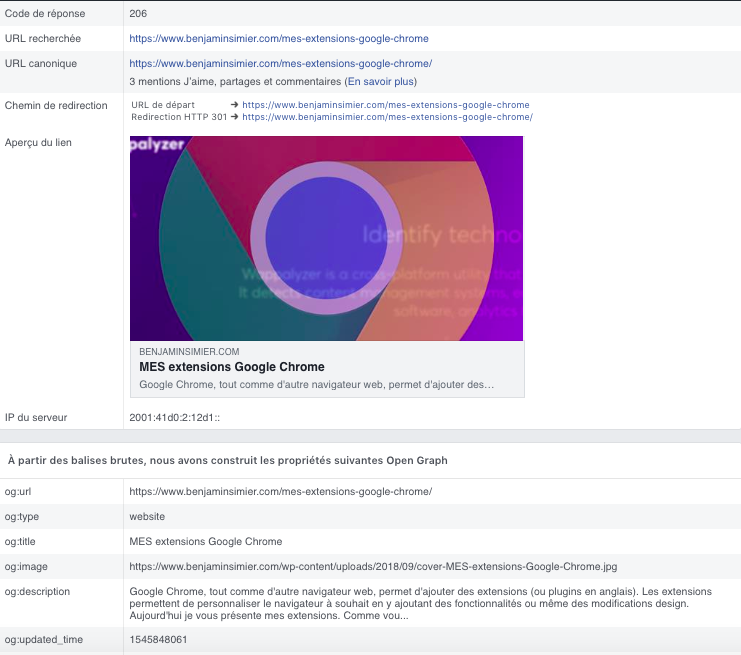Click the URL recherchée label
The height and width of the screenshot is (655, 741).
43,39
